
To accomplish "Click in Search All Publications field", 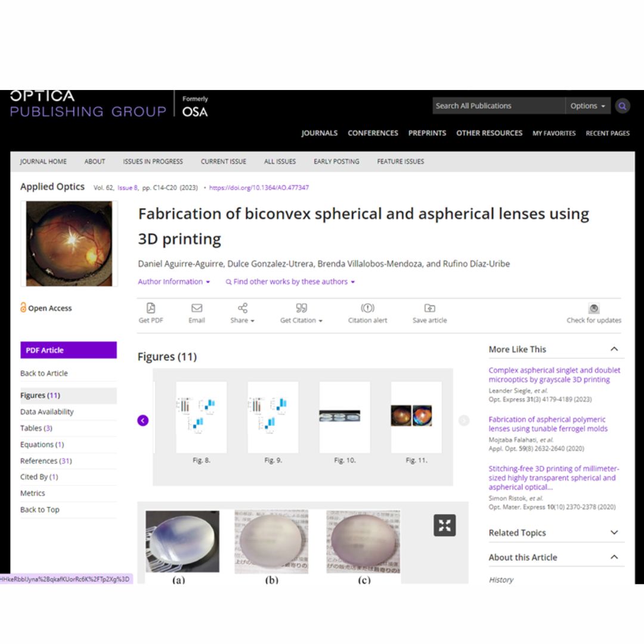I will coord(499,106).
